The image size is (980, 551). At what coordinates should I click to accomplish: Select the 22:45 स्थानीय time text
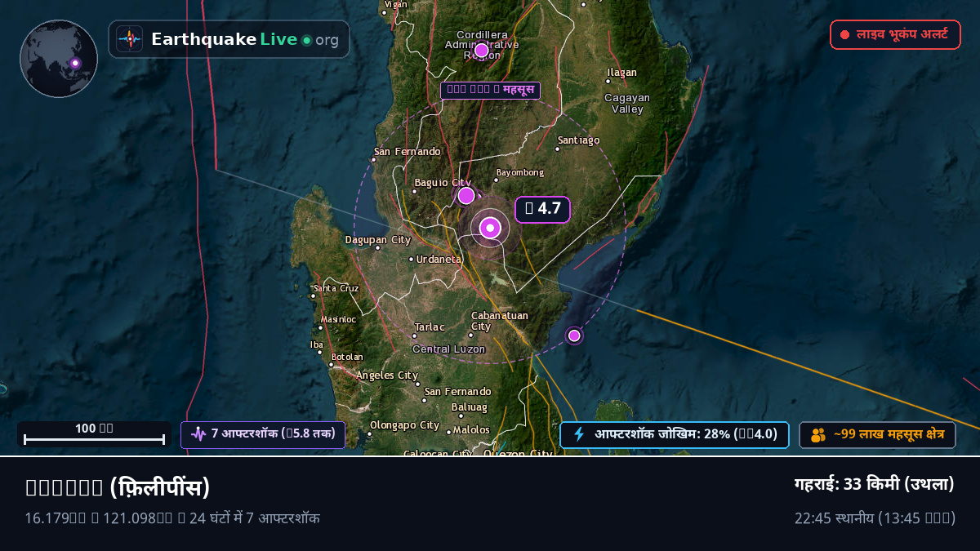(x=875, y=518)
